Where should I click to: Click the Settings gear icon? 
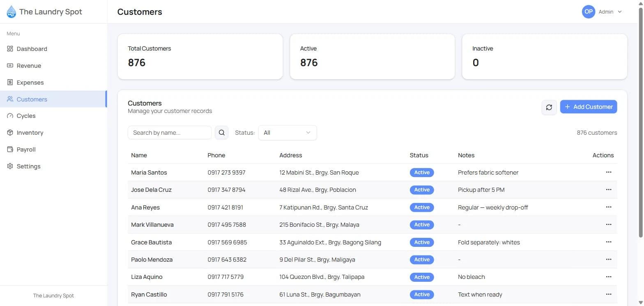(10, 166)
